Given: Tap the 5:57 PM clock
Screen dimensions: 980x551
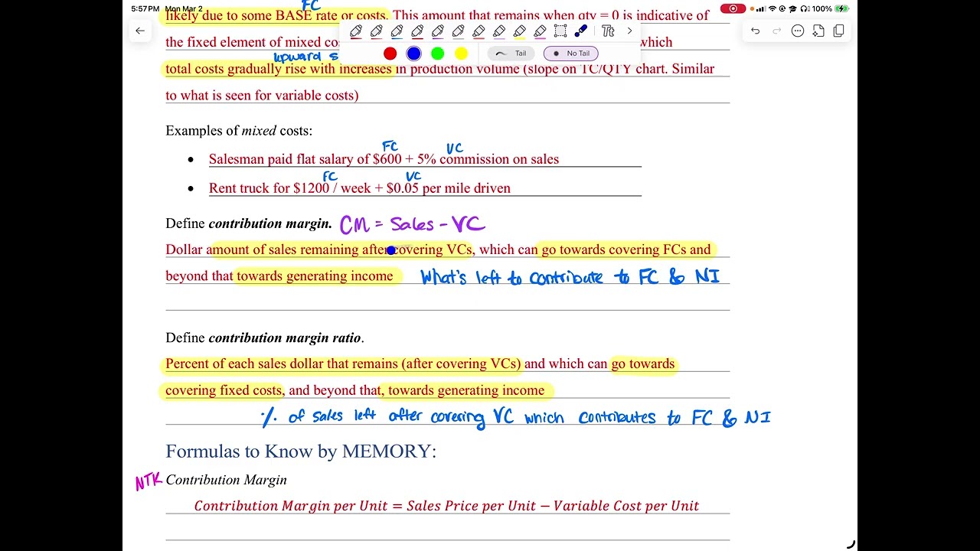Looking at the screenshot, I should (x=145, y=8).
